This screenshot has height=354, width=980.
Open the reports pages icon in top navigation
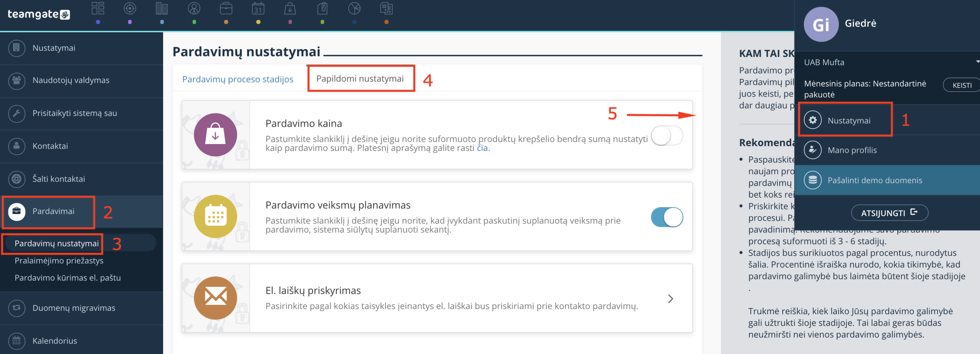386,8
